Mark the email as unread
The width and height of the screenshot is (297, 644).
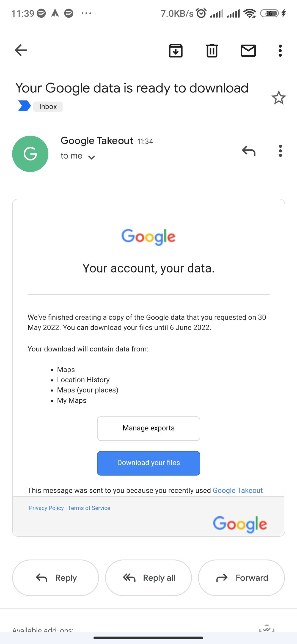pyautogui.click(x=248, y=50)
